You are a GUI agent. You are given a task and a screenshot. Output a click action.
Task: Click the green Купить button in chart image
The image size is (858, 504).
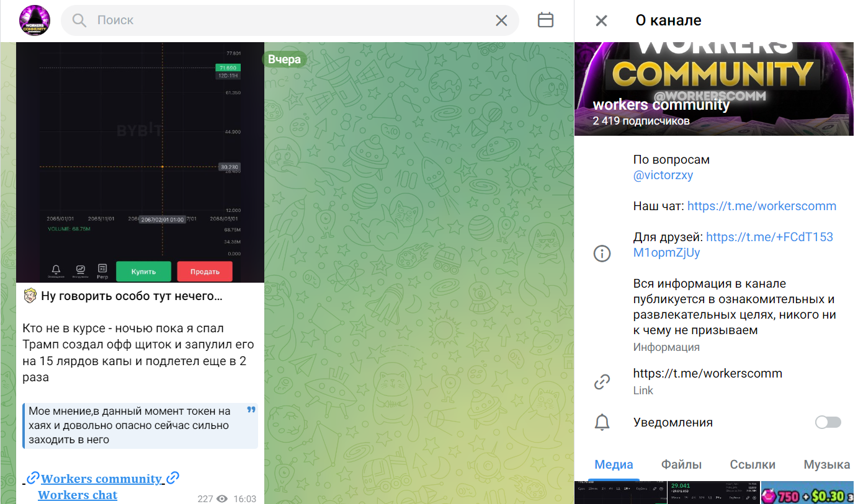click(x=143, y=272)
